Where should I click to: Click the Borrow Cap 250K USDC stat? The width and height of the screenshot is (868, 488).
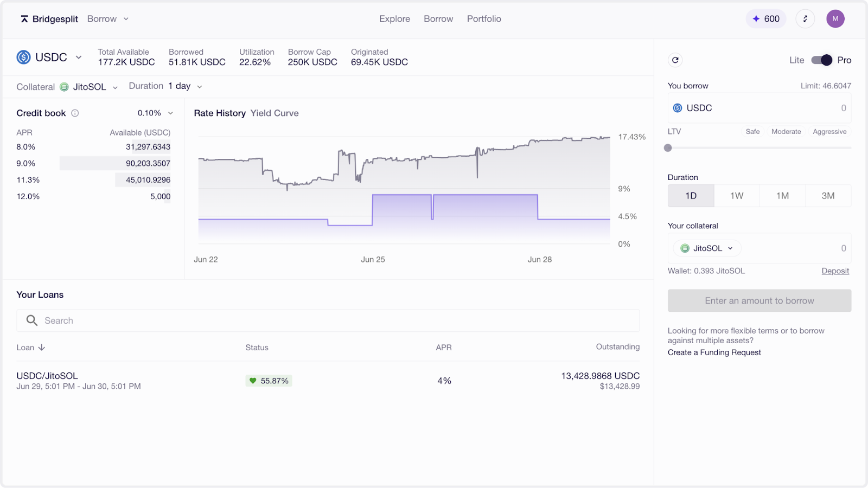pos(312,57)
